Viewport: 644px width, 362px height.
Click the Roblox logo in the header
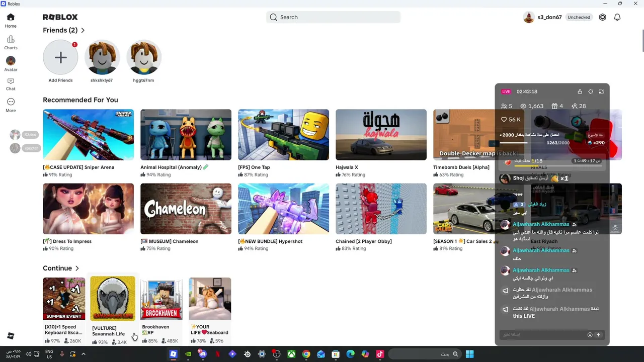click(x=60, y=17)
